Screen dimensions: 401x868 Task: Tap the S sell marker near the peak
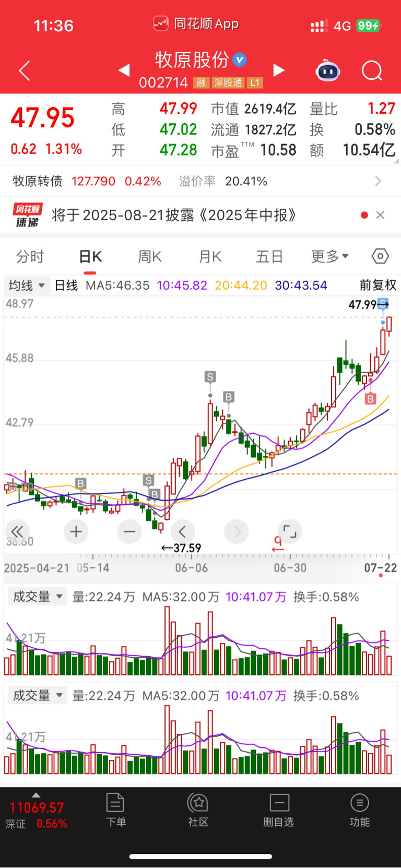tap(210, 377)
